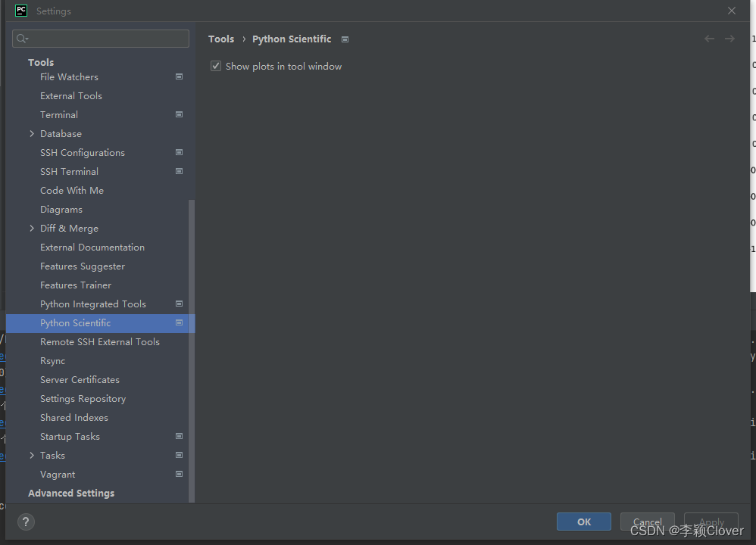The width and height of the screenshot is (756, 545).
Task: Expand the Database settings node
Action: [x=32, y=133]
